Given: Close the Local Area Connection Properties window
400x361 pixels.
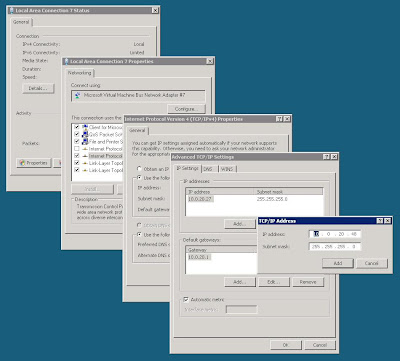Looking at the screenshot, I should point(210,61).
